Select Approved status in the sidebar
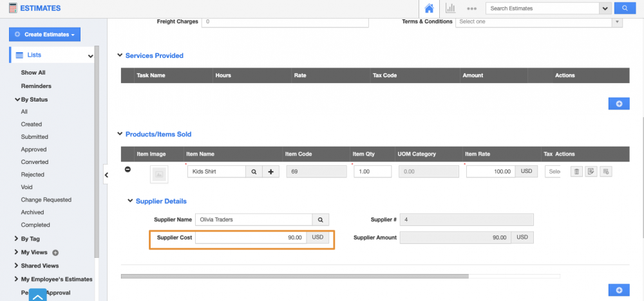The height and width of the screenshot is (301, 644). coord(33,149)
